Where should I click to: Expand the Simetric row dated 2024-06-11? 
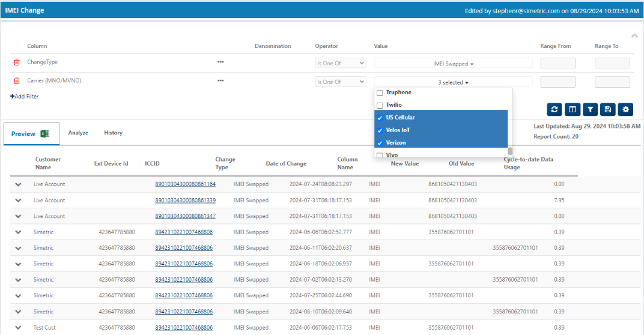click(18, 248)
